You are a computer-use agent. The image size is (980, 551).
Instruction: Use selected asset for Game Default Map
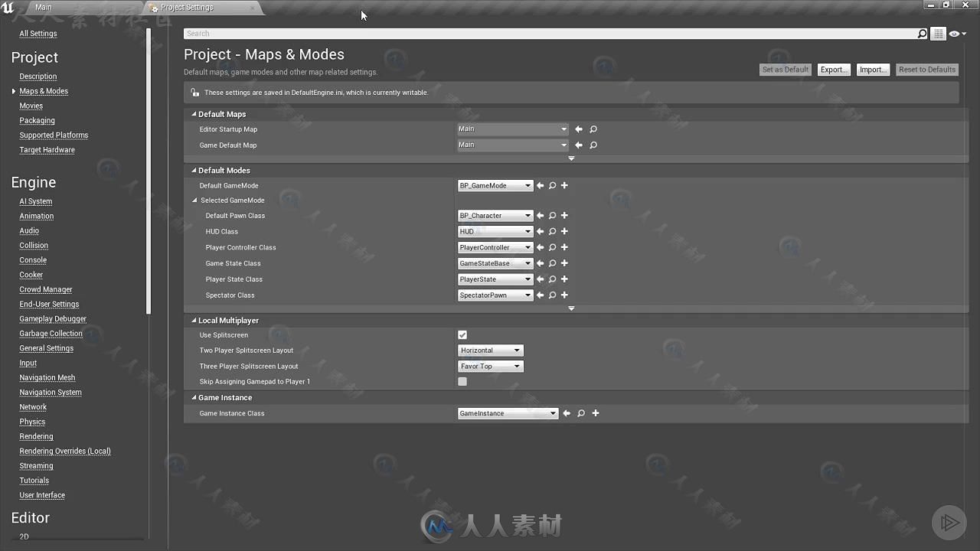[x=579, y=145]
